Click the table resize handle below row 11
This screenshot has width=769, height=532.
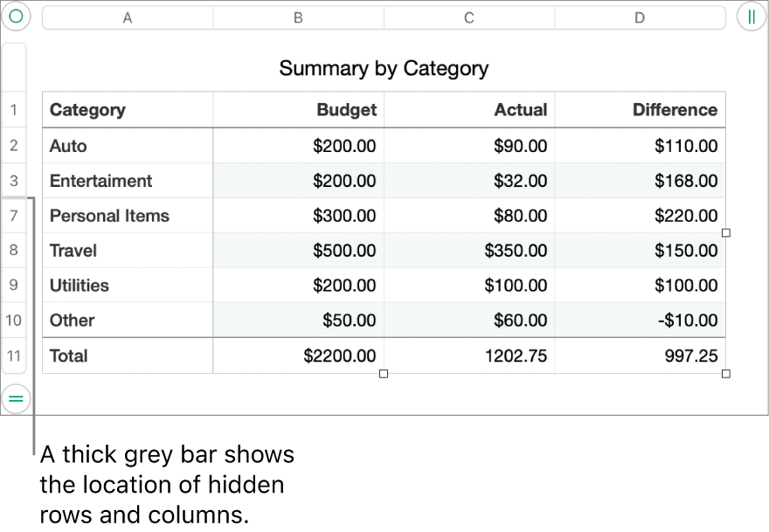pyautogui.click(x=383, y=374)
